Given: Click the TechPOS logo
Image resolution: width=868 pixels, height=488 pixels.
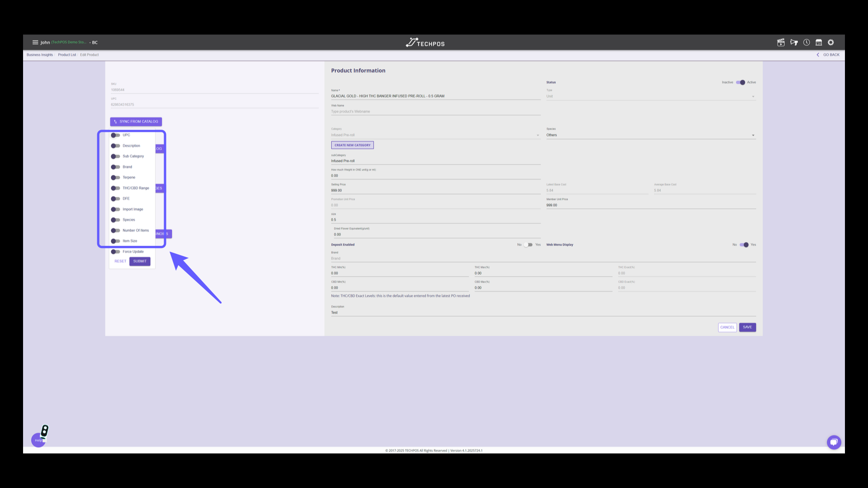Looking at the screenshot, I should pos(425,43).
